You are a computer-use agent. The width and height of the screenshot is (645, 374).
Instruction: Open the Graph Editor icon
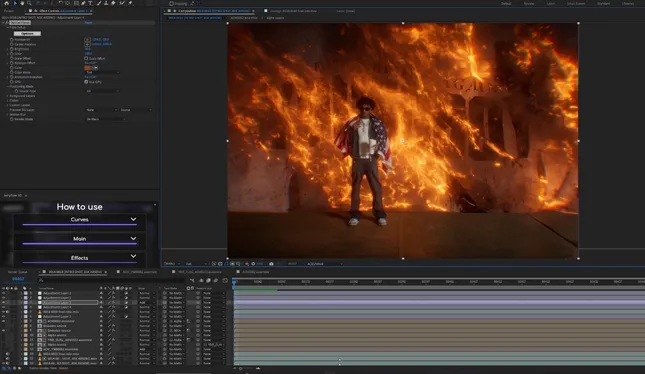point(225,280)
